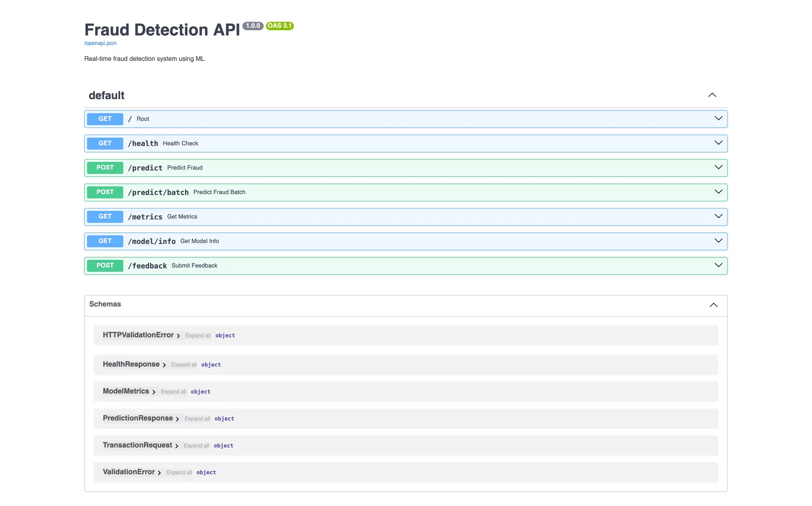This screenshot has width=812, height=506.
Task: Click Expand all on PredictionResponse schema
Action: tap(197, 418)
